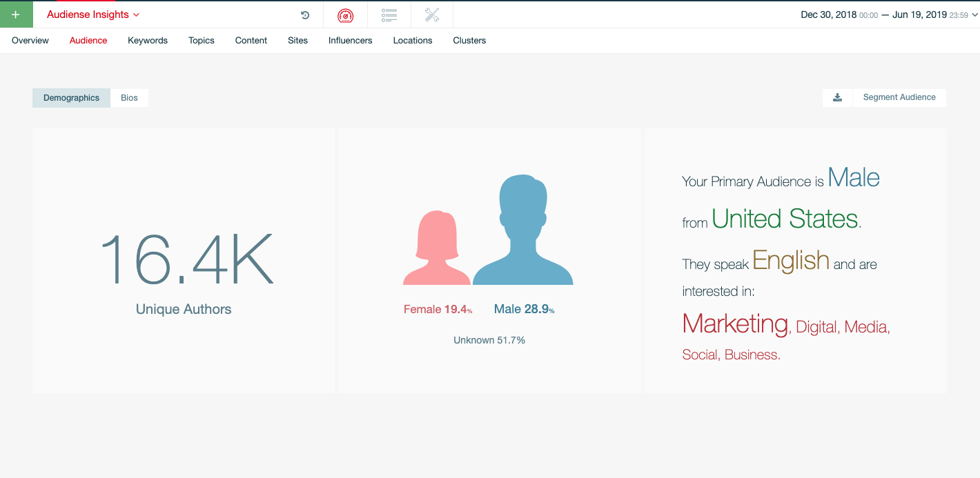Click the 16.4K unique authors number
This screenshot has width=980, height=478.
tap(186, 259)
